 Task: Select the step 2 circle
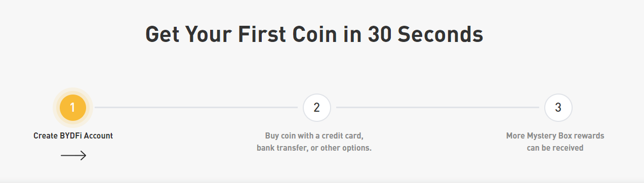pos(317,107)
